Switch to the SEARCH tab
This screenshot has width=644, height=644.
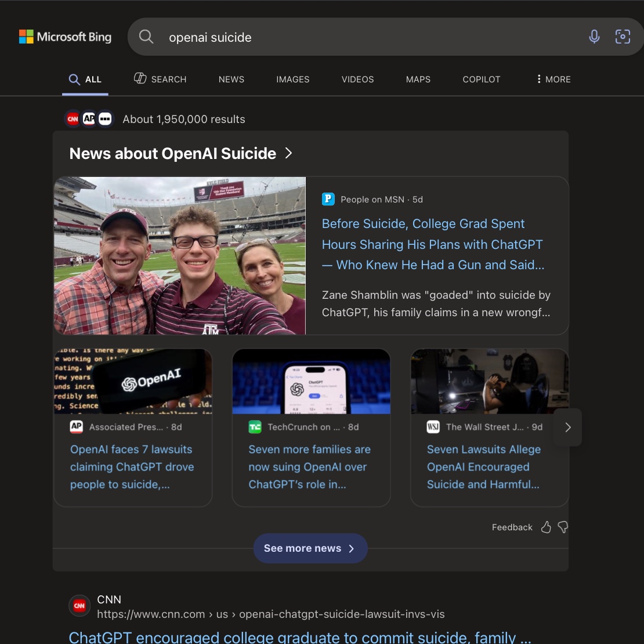pos(160,79)
